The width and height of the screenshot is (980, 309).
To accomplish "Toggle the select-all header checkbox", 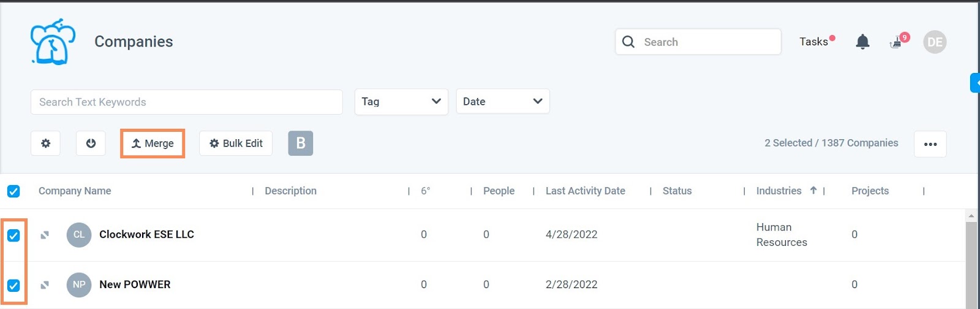I will 13,191.
